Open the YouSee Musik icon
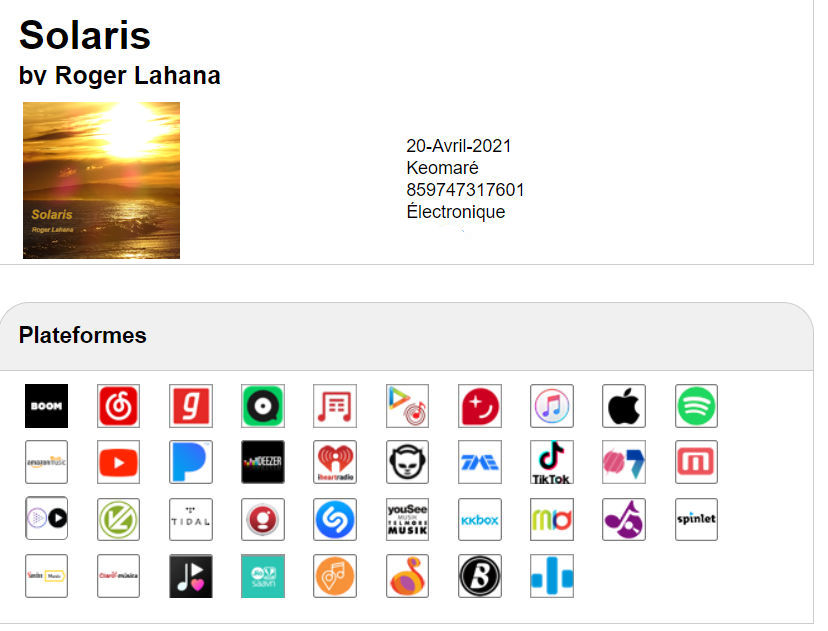Screen dimensions: 828x631 (407, 519)
